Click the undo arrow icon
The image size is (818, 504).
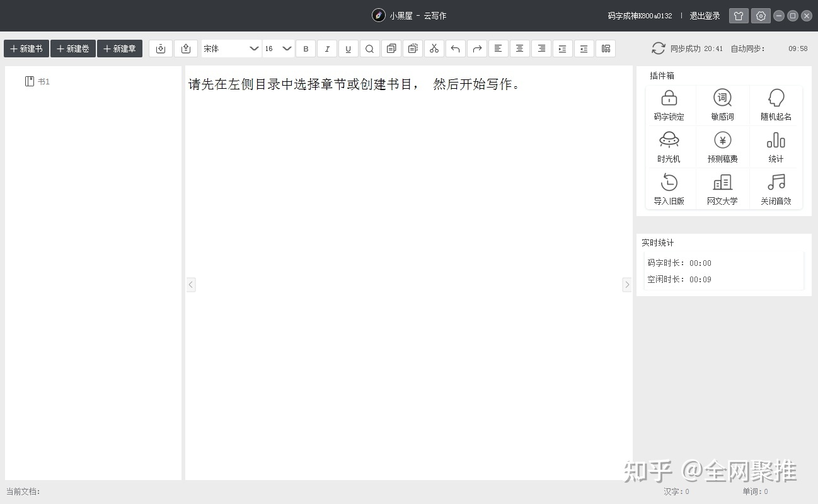tap(456, 49)
